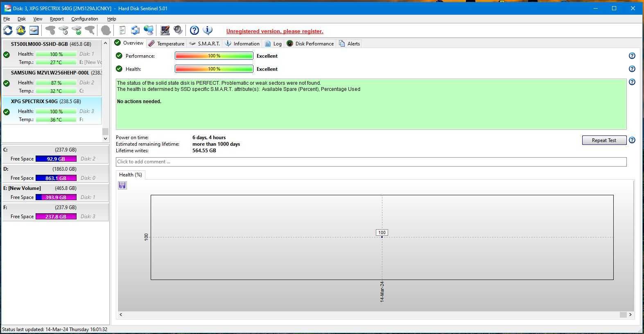Open configuration monitor toolbar icon
Screen dimensions: 644x334
point(165,30)
